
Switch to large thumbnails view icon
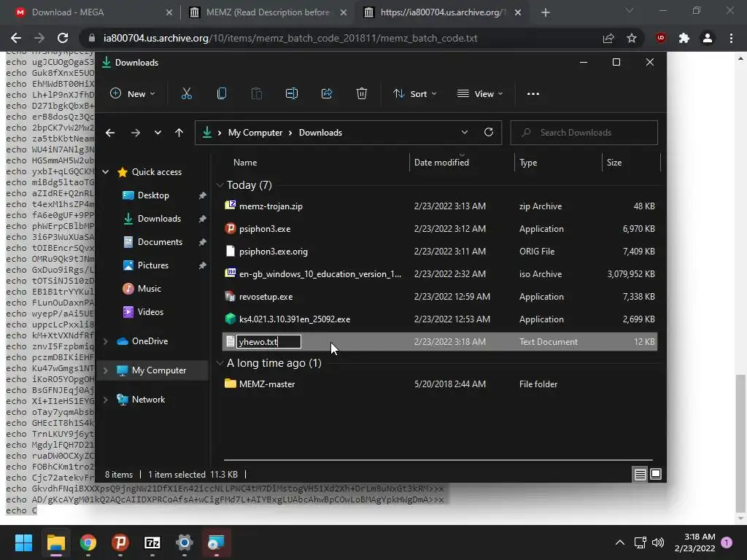point(656,474)
